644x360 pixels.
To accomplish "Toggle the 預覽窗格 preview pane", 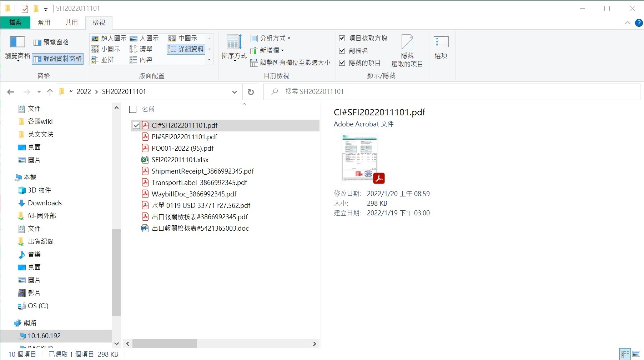I will click(51, 42).
